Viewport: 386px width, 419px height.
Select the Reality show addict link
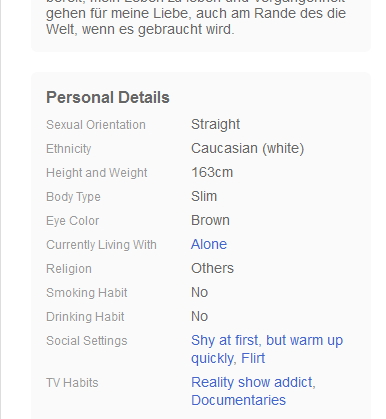pos(252,382)
